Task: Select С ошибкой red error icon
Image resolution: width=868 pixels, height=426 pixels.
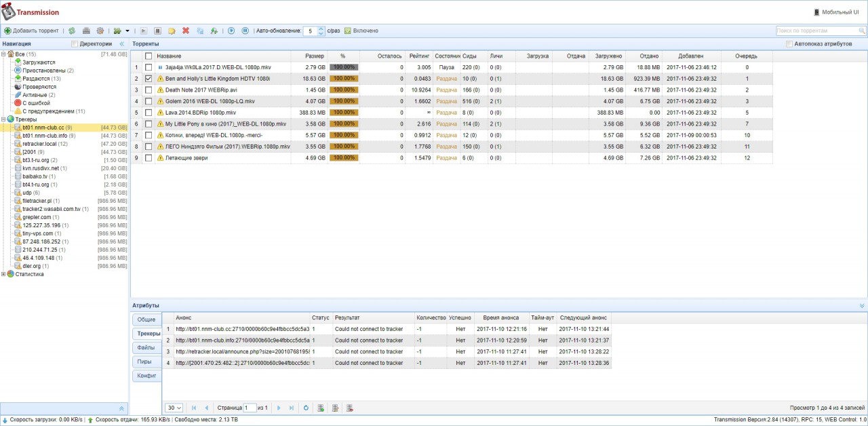Action: click(x=18, y=103)
